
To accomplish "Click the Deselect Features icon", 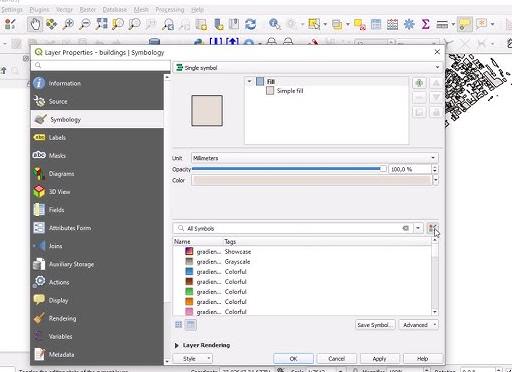I will coord(359,24).
